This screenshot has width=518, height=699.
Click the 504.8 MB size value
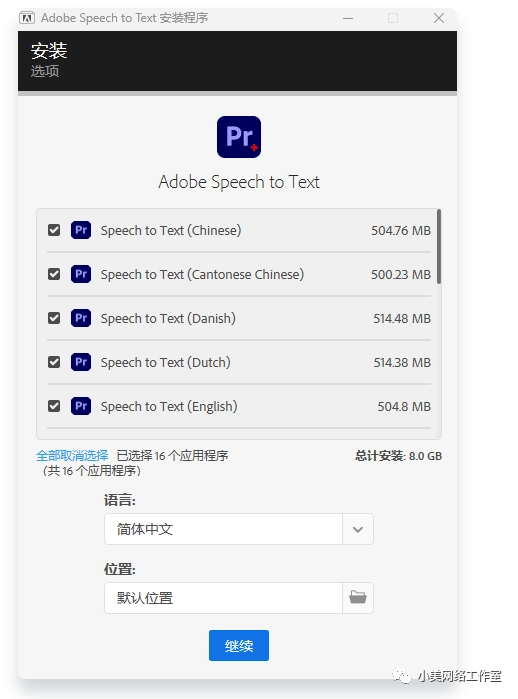[x=404, y=407]
